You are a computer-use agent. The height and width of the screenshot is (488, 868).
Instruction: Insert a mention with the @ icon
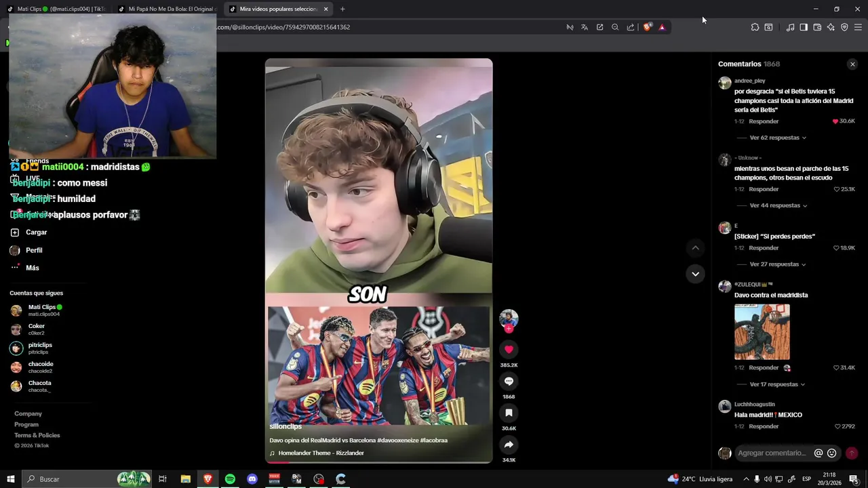point(818,453)
